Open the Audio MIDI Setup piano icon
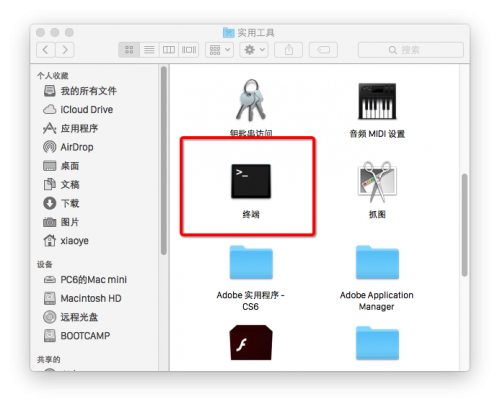Viewport: 500px width, 407px height. 377,101
